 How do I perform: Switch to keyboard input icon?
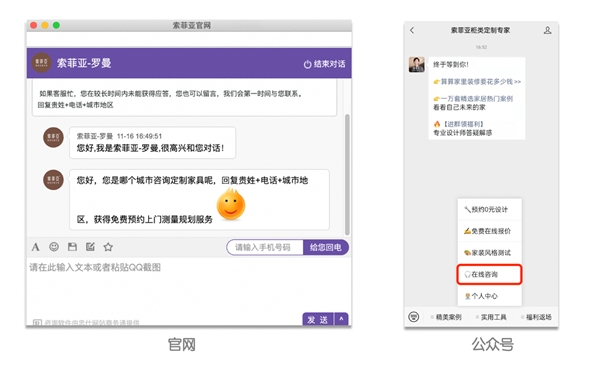pos(414,317)
